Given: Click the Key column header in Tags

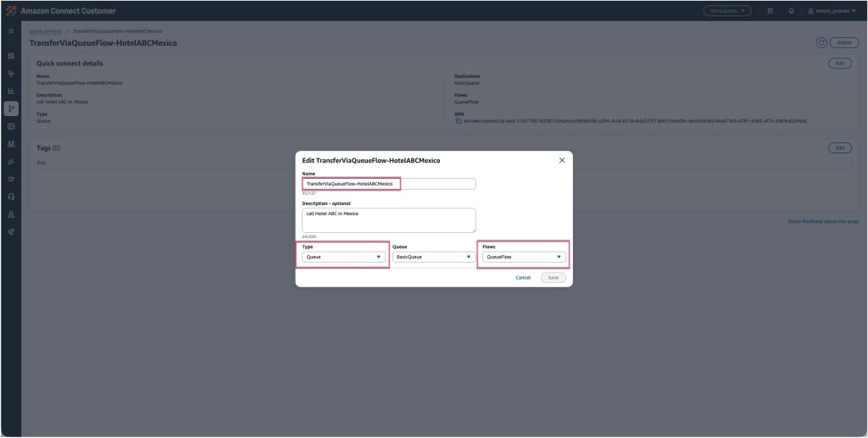Looking at the screenshot, I should click(x=41, y=163).
